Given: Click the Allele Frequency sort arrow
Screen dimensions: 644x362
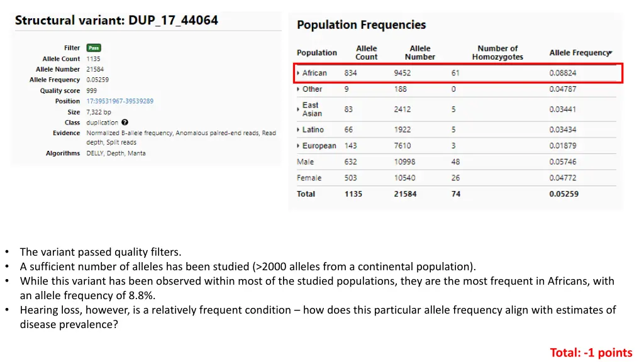Looking at the screenshot, I should [611, 53].
